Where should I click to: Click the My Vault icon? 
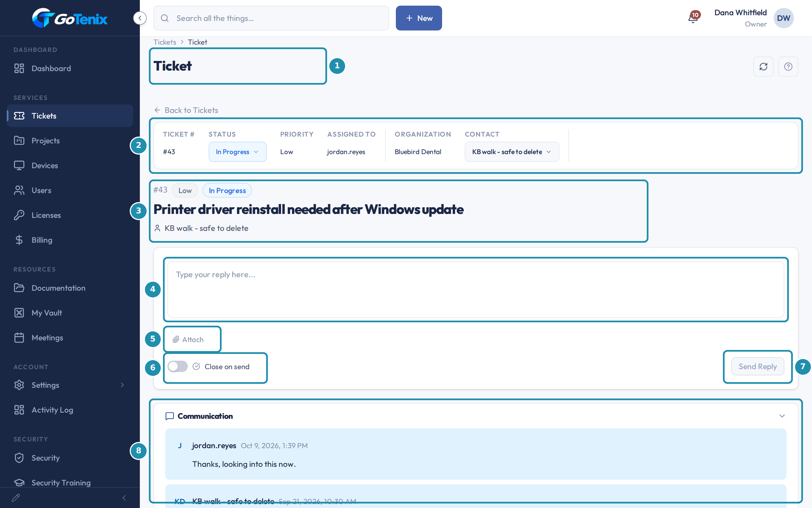click(x=19, y=313)
